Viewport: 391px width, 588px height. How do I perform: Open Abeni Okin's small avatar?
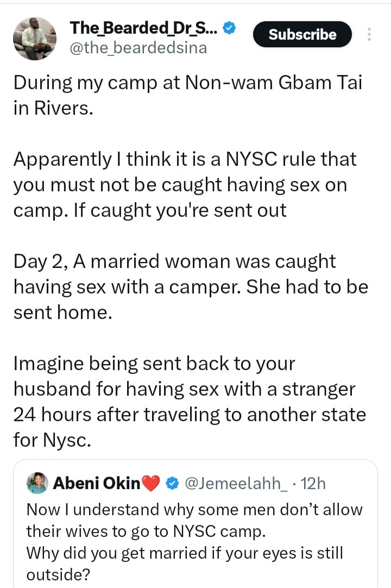[38, 482]
